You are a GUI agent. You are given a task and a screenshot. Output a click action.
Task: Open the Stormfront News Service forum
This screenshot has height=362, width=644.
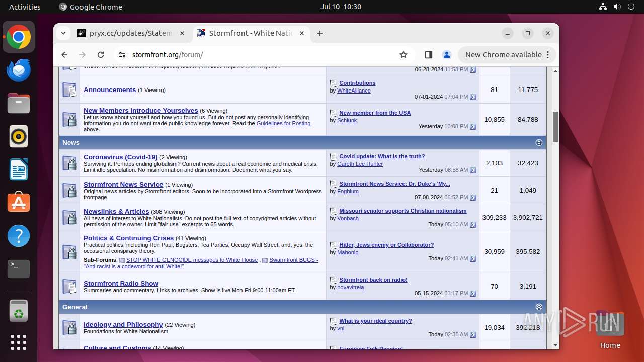tap(123, 184)
